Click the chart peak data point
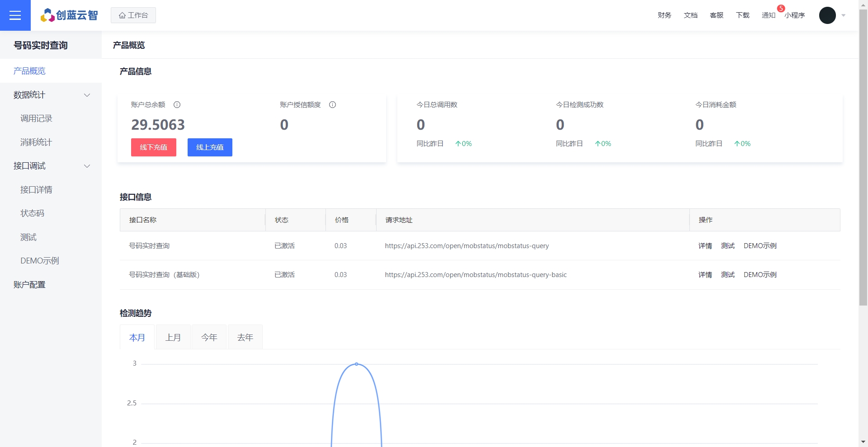Image resolution: width=868 pixels, height=447 pixels. pos(357,364)
